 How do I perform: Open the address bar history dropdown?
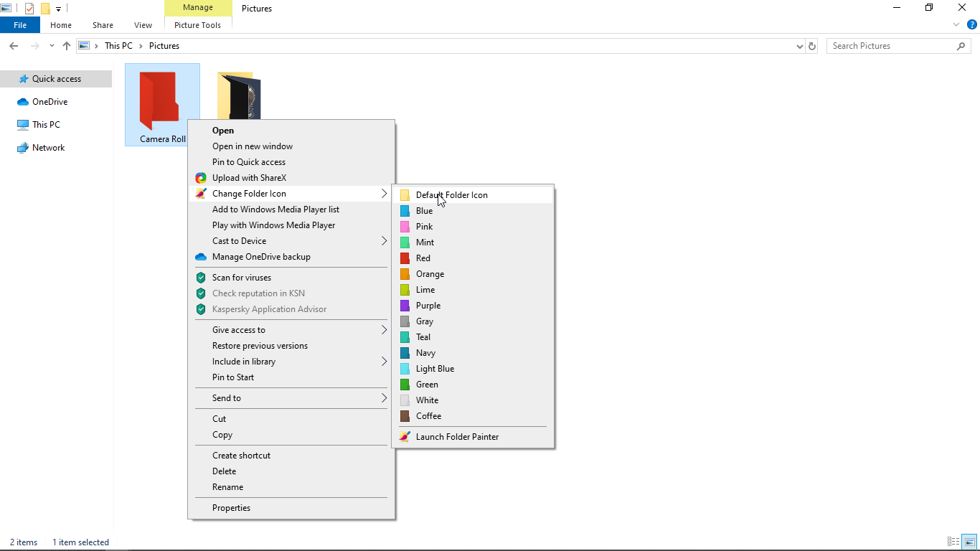pos(800,46)
